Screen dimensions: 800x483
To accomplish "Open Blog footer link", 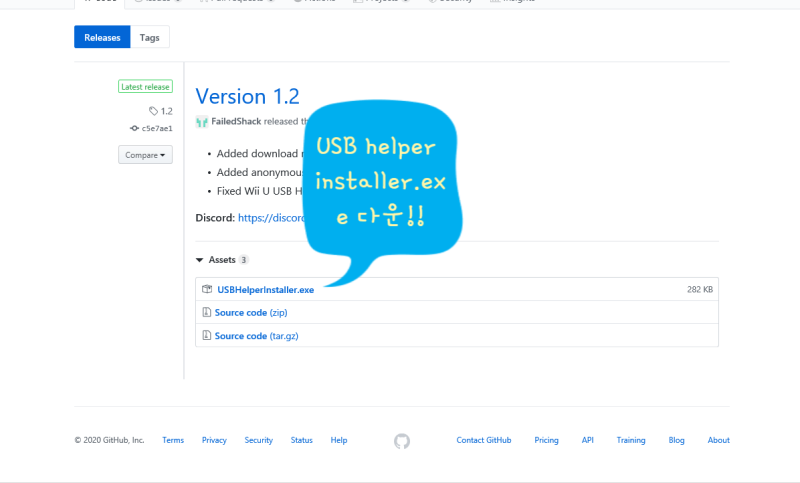I will click(x=677, y=440).
